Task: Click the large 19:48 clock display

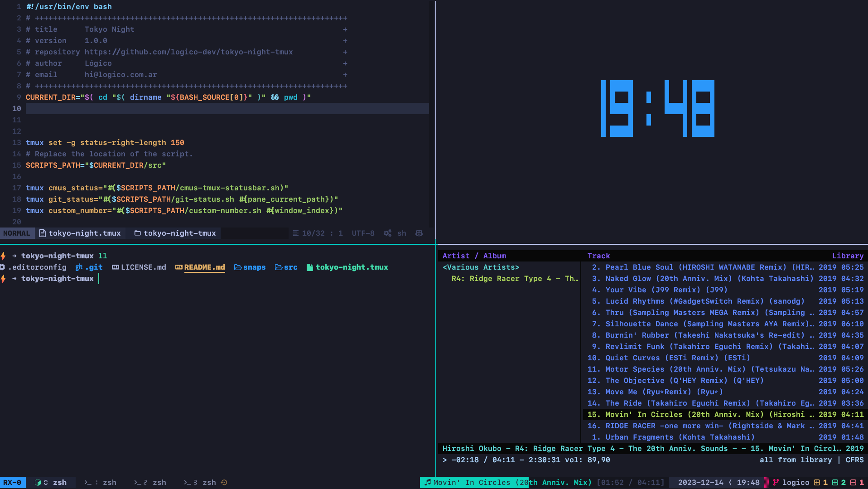Action: [x=658, y=108]
